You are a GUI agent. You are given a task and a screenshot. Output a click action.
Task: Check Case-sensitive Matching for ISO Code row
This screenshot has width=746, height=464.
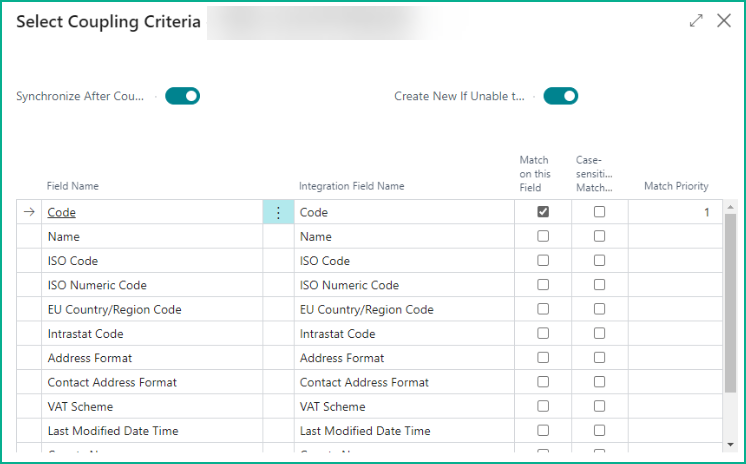(599, 260)
